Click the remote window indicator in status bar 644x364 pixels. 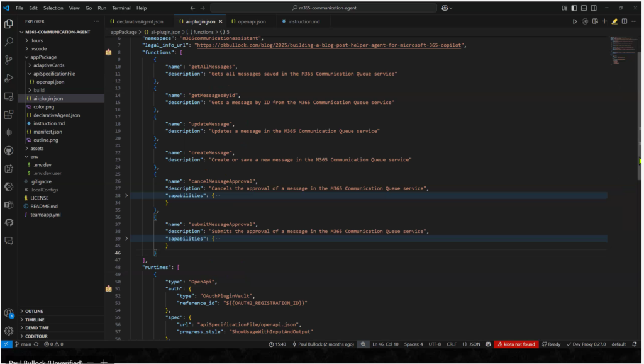pyautogui.click(x=6, y=344)
